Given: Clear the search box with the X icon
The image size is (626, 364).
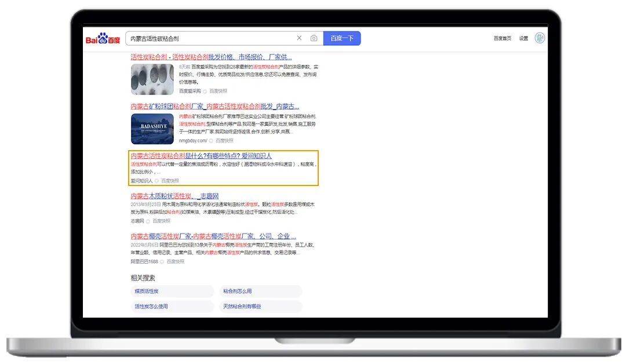Looking at the screenshot, I should pyautogui.click(x=299, y=38).
